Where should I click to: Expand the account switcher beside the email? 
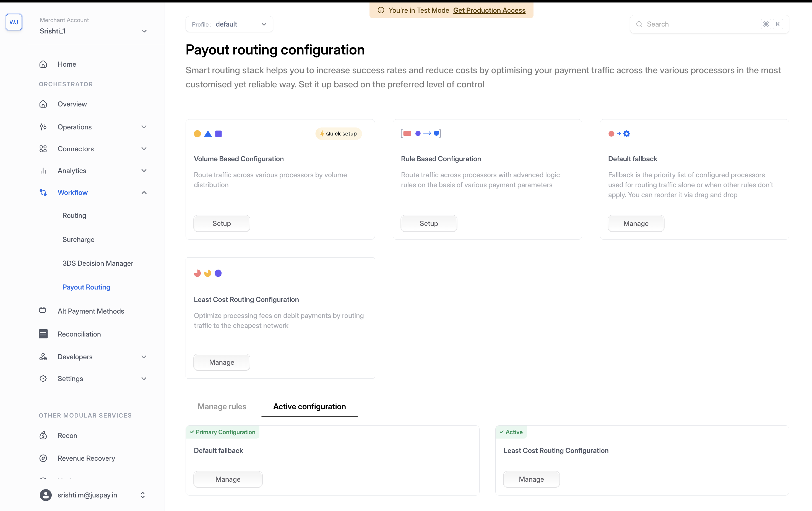[143, 495]
